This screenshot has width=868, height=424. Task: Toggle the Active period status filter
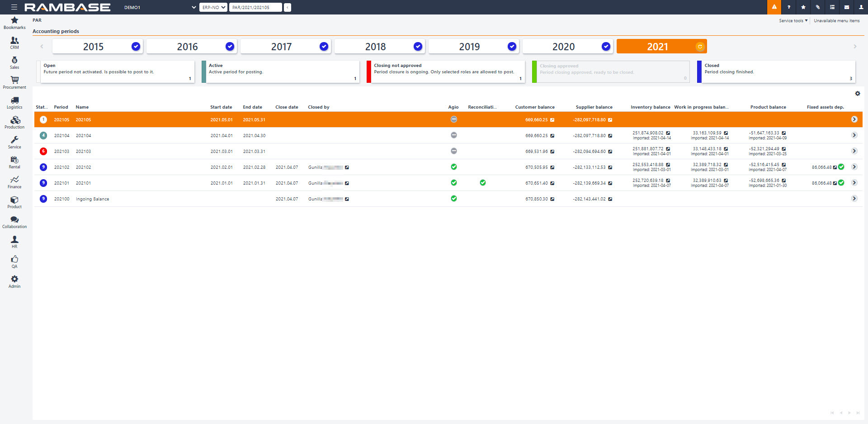point(281,72)
